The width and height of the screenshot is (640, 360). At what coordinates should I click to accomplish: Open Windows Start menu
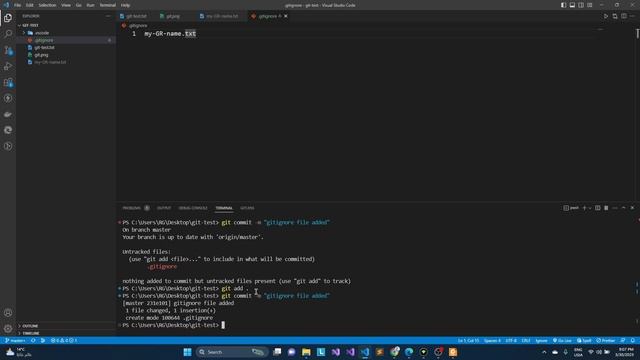coord(187,352)
